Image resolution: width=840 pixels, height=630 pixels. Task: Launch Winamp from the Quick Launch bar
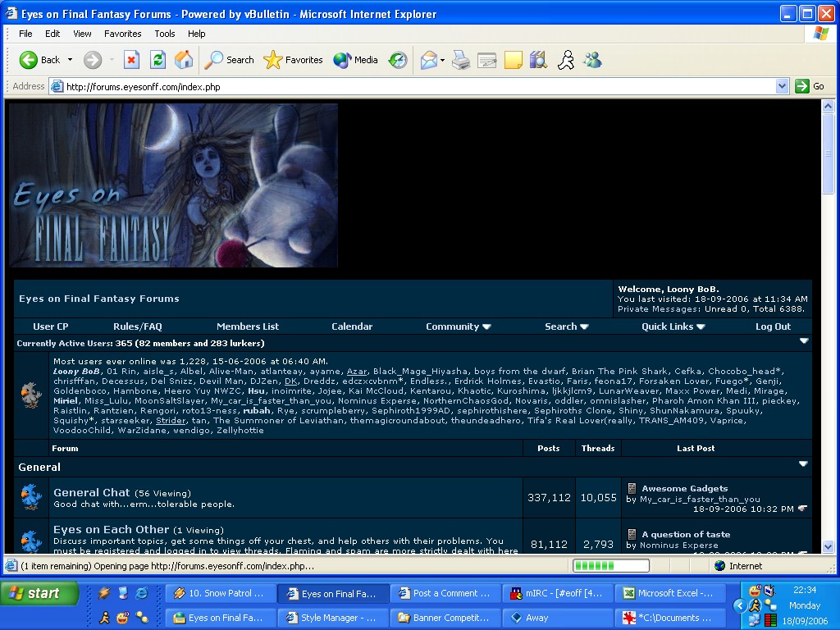click(x=104, y=593)
